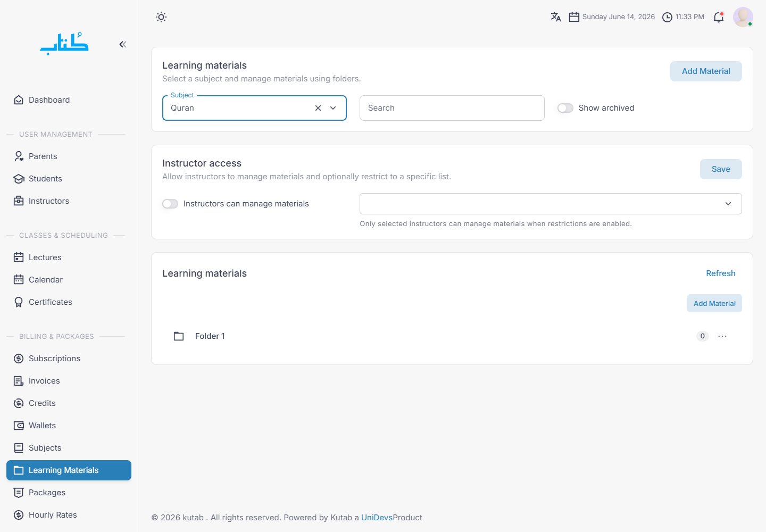Click Folder 1 item count badge
766x532 pixels.
tap(703, 336)
